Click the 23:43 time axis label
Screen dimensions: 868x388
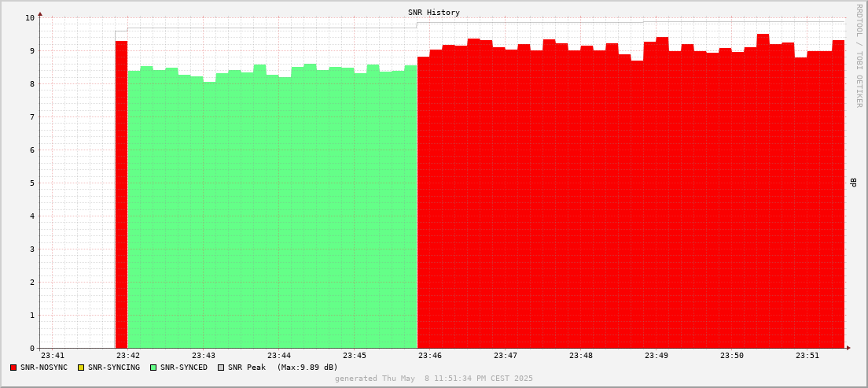click(203, 355)
